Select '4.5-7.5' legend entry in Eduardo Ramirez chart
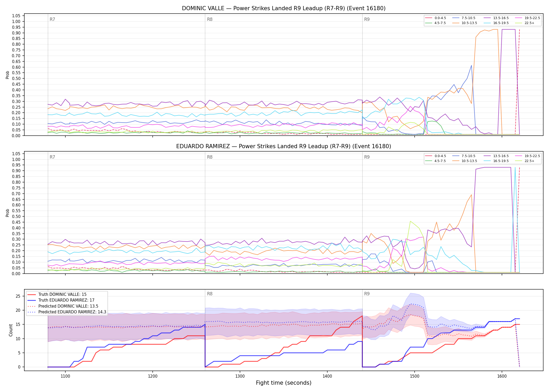 (x=436, y=161)
